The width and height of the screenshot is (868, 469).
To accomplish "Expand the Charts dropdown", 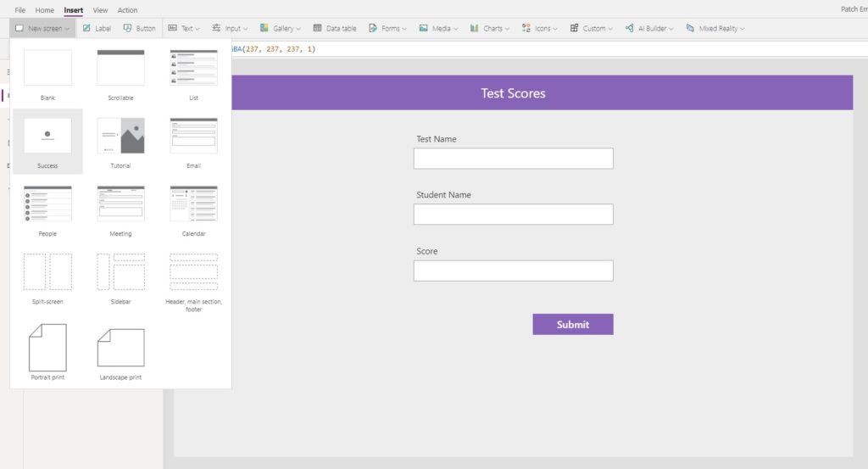I will [489, 28].
